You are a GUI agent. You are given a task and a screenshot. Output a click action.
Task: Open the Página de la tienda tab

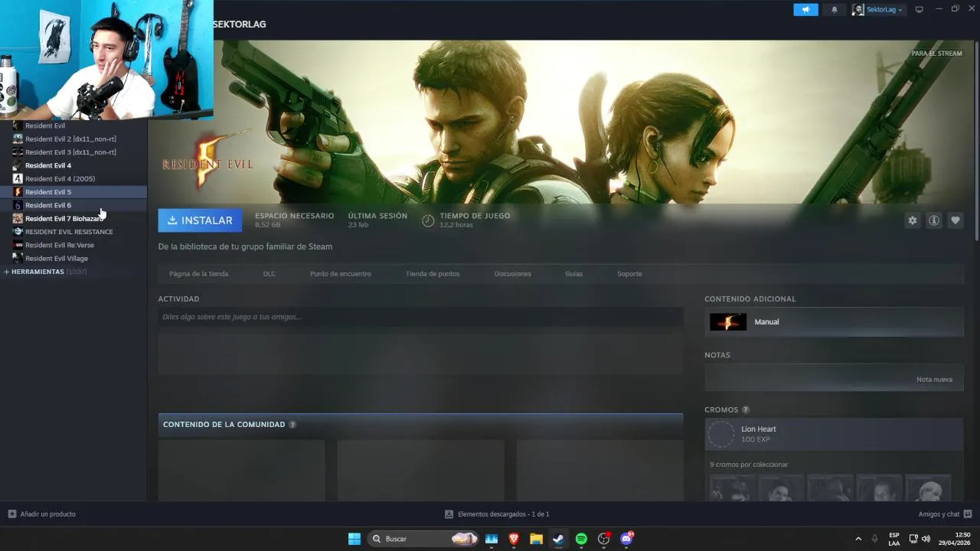(x=198, y=274)
